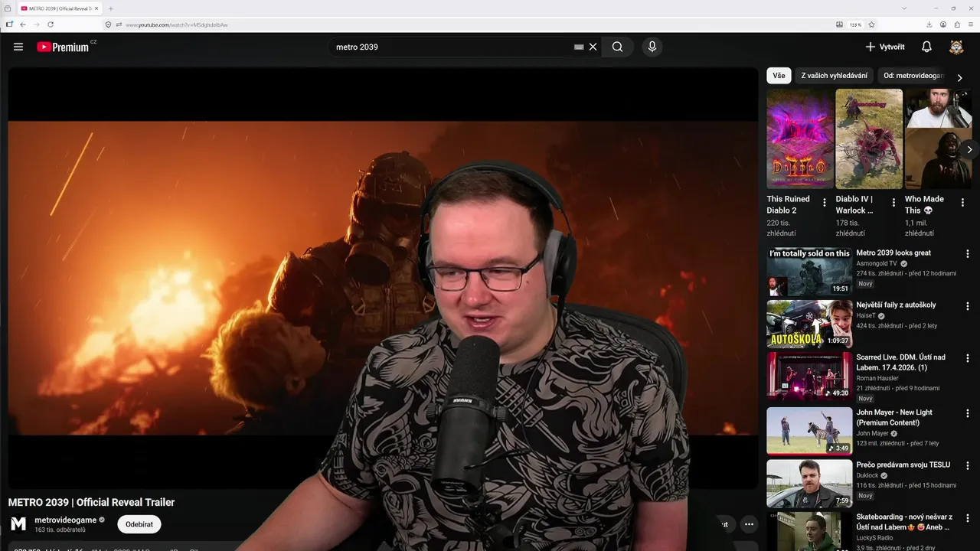
Task: Clear the search query with the X
Action: click(x=593, y=47)
